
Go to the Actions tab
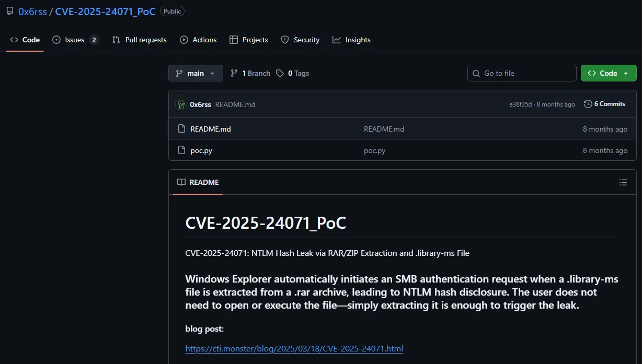point(198,40)
